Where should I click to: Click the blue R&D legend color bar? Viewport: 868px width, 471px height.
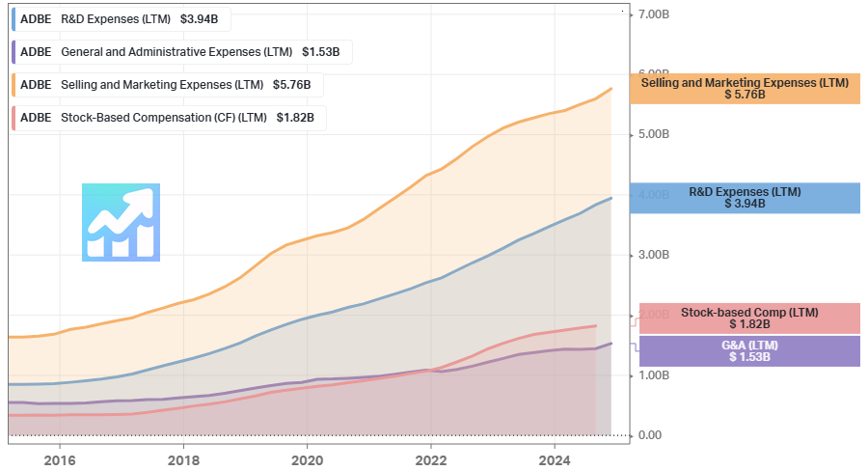14,19
